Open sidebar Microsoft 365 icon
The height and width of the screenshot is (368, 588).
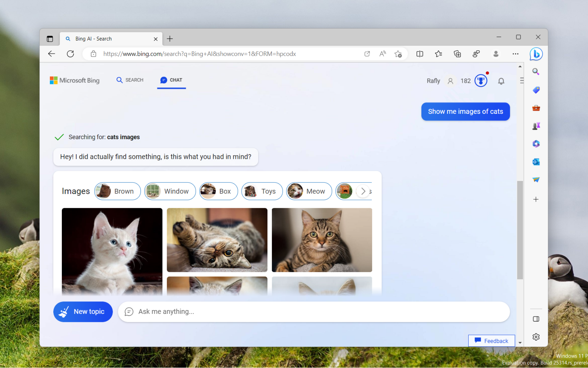click(536, 144)
